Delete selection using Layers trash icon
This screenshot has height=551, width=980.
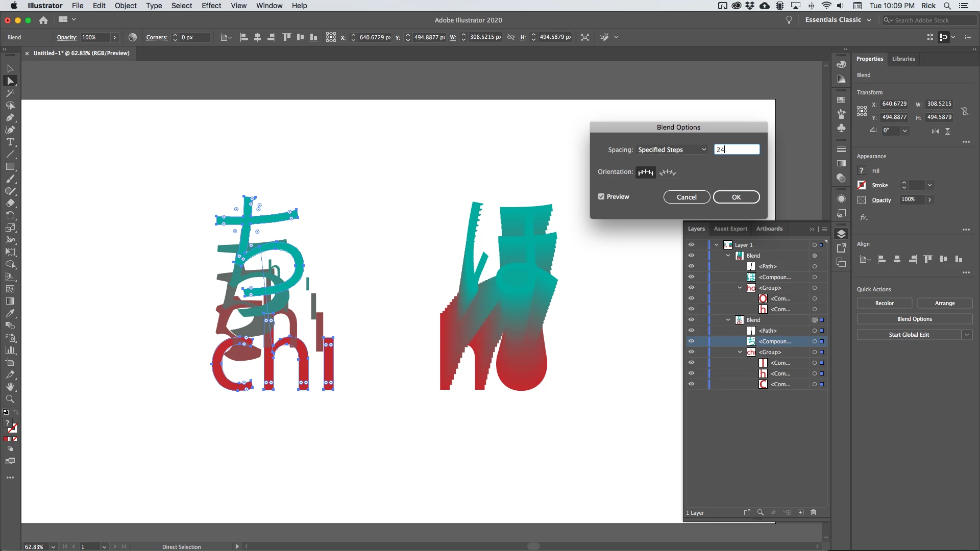[814, 512]
